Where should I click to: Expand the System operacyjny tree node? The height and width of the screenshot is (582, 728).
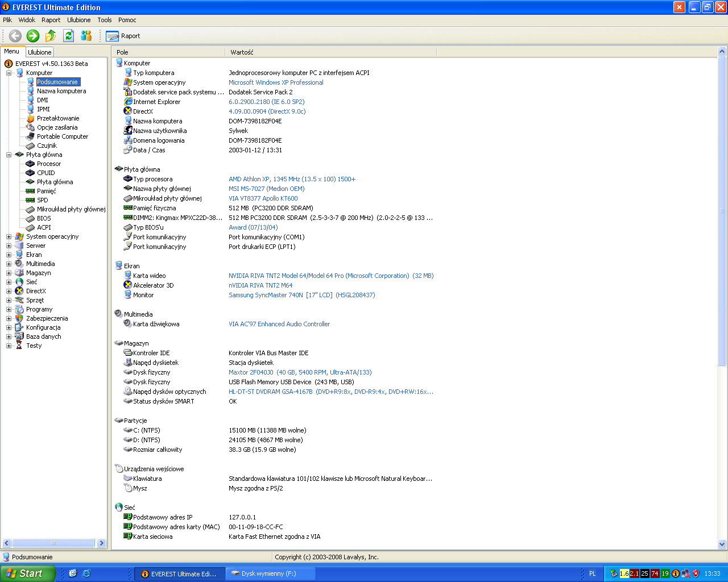click(x=9, y=236)
